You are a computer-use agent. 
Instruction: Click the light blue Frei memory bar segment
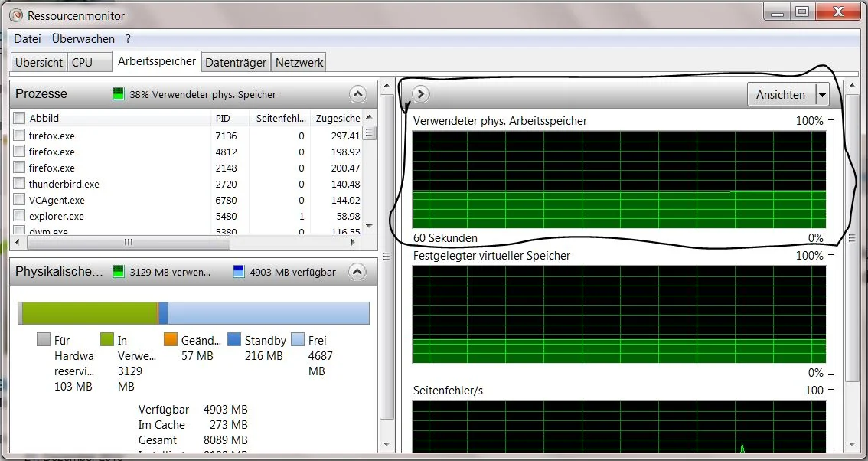click(269, 313)
